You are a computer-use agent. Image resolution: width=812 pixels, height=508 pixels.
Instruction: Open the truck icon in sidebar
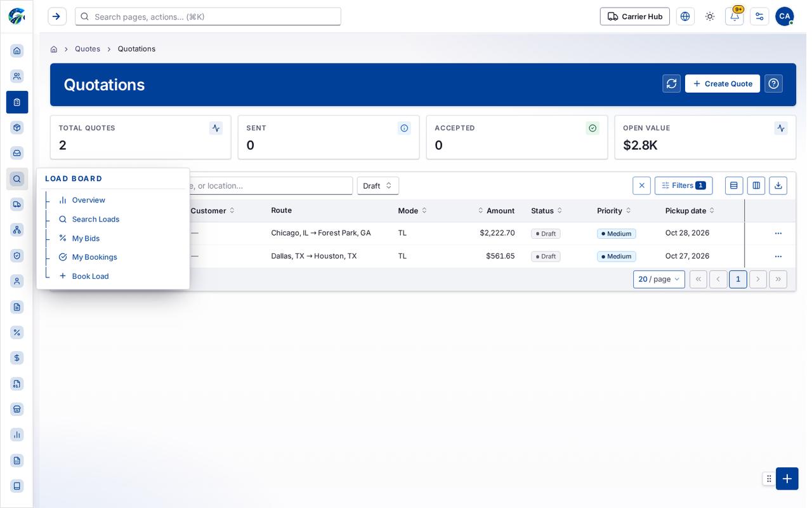(x=17, y=204)
